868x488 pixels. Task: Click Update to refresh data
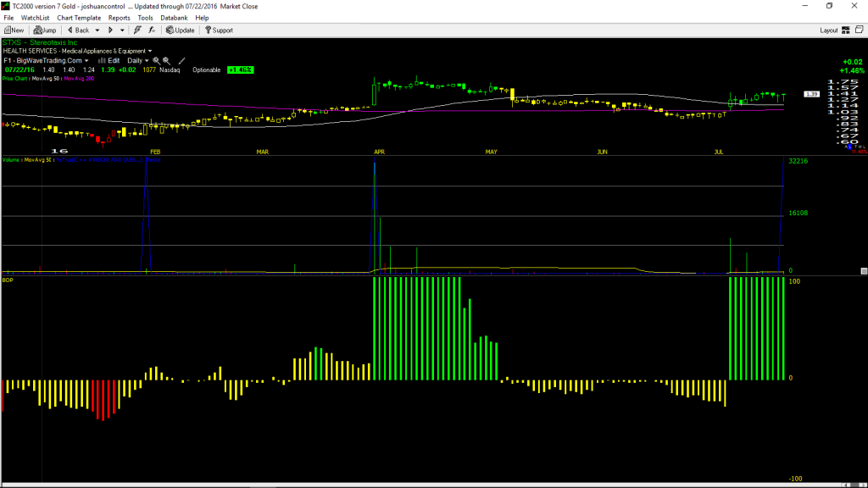(181, 30)
